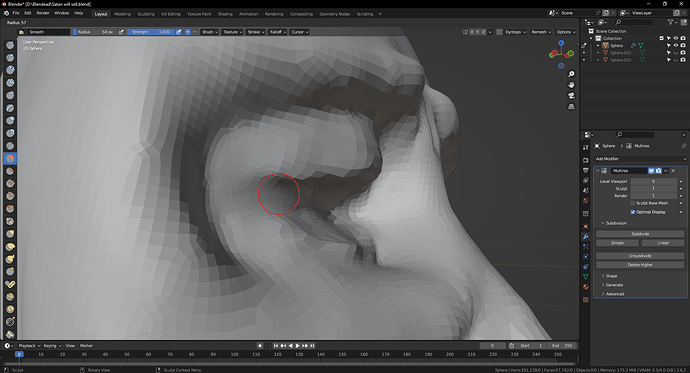This screenshot has width=690, height=373.
Task: Jump to the timeline start frame
Action: point(276,346)
